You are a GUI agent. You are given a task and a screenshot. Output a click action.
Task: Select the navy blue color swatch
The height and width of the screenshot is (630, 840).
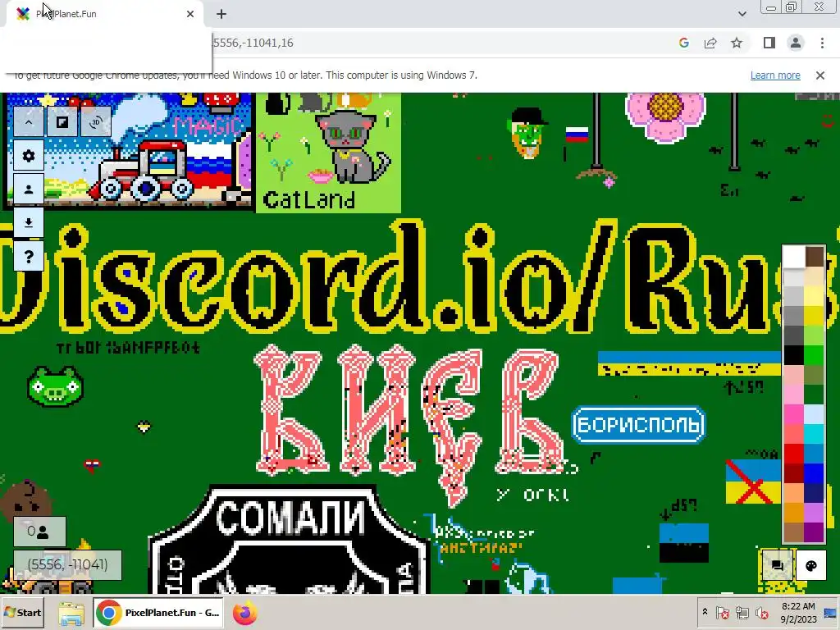click(x=815, y=493)
